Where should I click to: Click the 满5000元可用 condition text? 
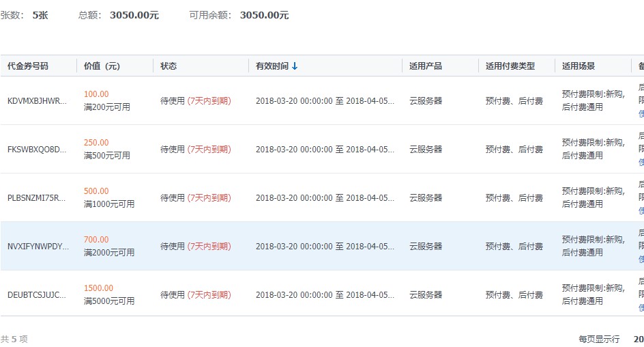[x=109, y=301]
